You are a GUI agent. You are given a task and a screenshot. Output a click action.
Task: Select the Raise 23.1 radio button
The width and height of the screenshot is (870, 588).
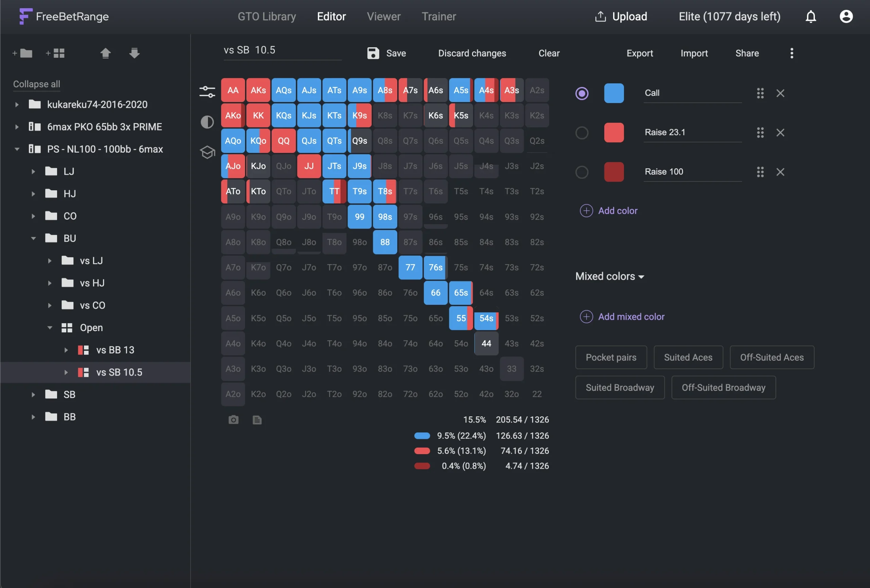point(581,133)
